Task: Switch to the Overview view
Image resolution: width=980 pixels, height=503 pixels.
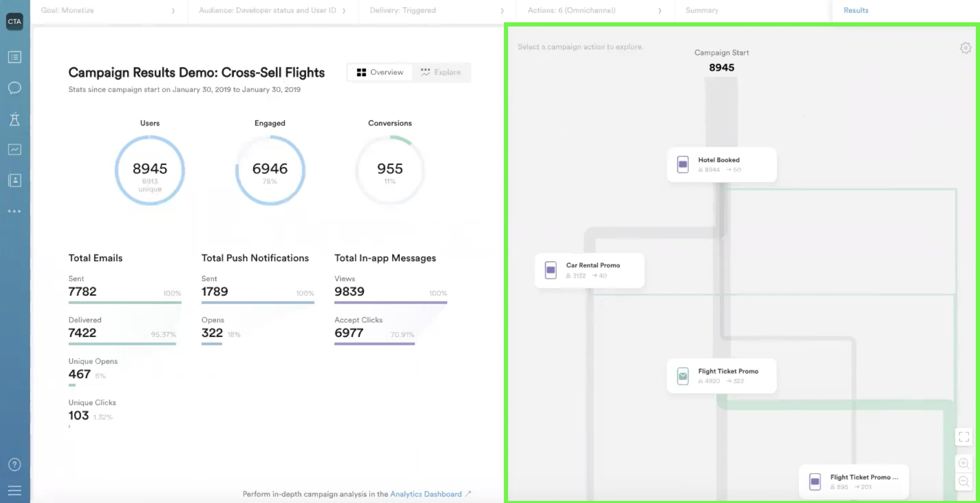Action: pos(380,72)
